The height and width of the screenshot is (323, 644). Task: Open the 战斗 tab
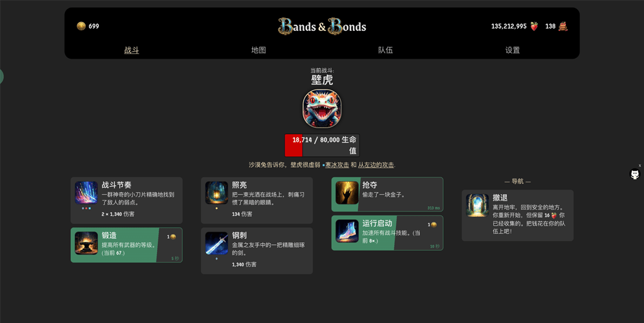pyautogui.click(x=131, y=50)
